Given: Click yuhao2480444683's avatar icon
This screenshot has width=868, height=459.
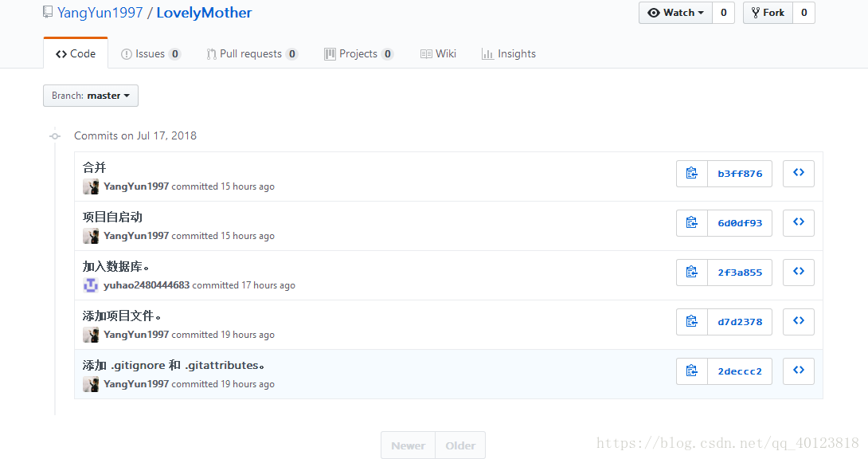Looking at the screenshot, I should pyautogui.click(x=91, y=285).
